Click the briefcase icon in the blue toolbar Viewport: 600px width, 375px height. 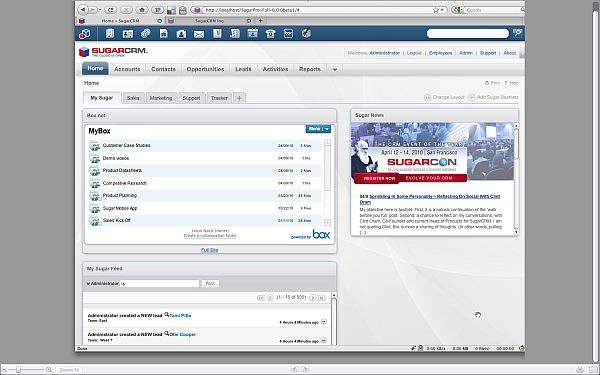(181, 34)
